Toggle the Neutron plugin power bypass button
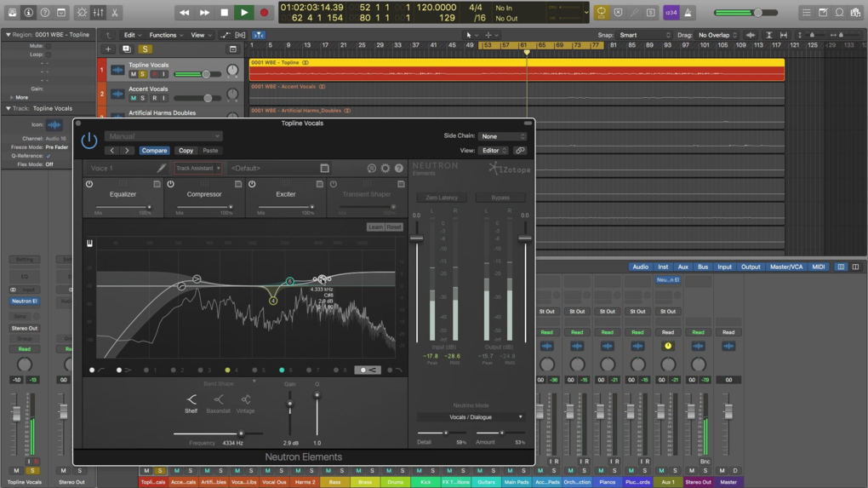Screen dimensions: 868x488 pyautogui.click(x=89, y=141)
